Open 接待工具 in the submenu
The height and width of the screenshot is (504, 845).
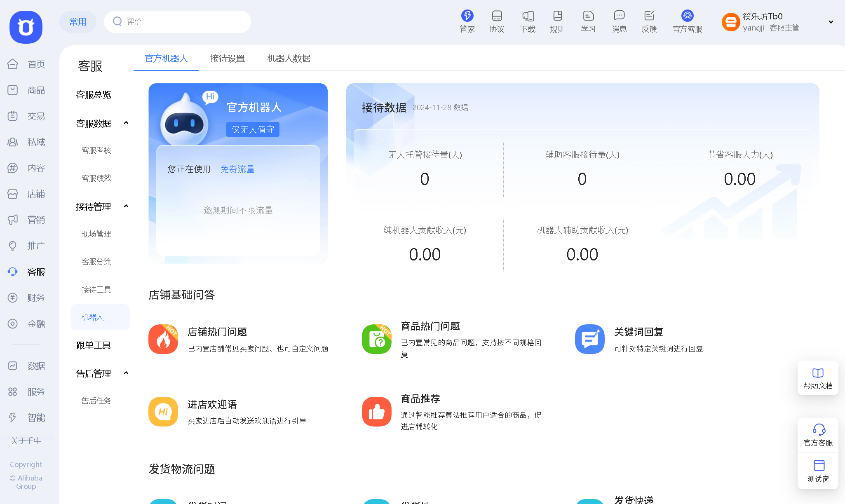[96, 289]
